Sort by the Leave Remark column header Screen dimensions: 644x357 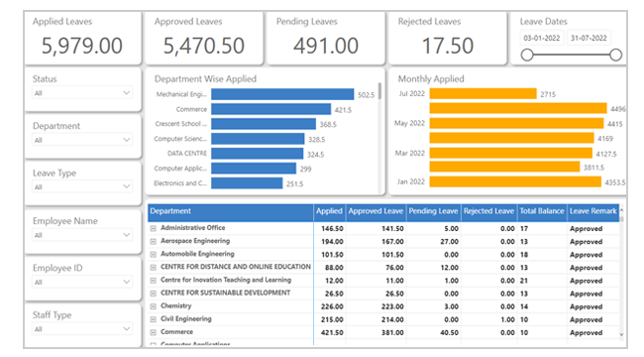(x=593, y=211)
